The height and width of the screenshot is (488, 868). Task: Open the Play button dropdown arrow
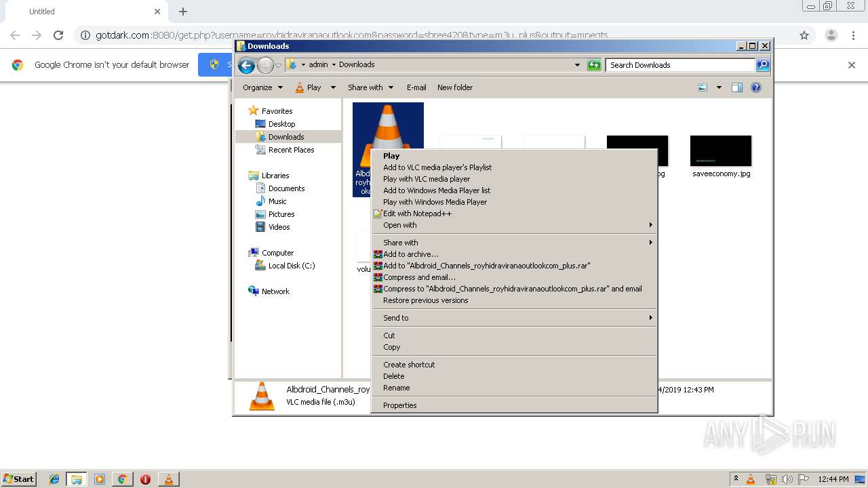point(333,87)
